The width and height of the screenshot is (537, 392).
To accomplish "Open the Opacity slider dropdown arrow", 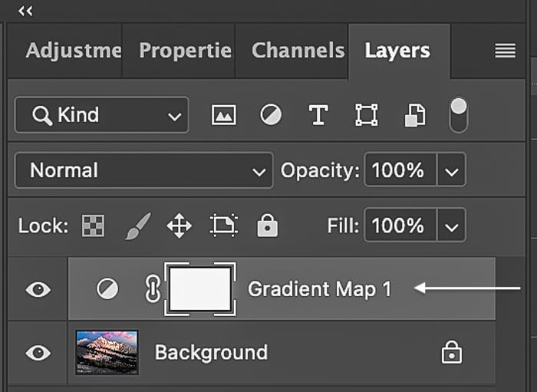I will click(451, 170).
